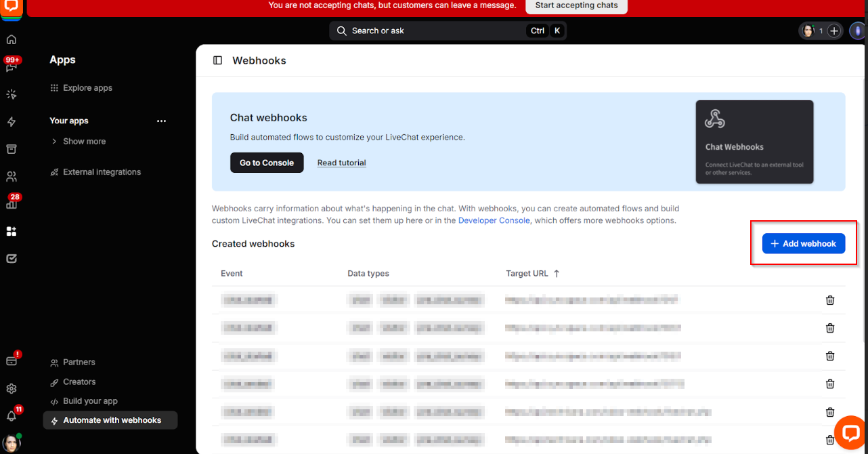Open Chats with the 99+ badge

point(12,66)
